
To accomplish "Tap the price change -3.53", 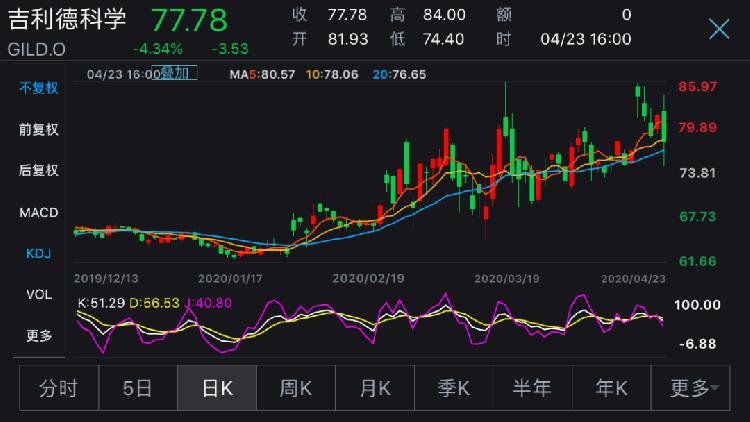I will (230, 49).
